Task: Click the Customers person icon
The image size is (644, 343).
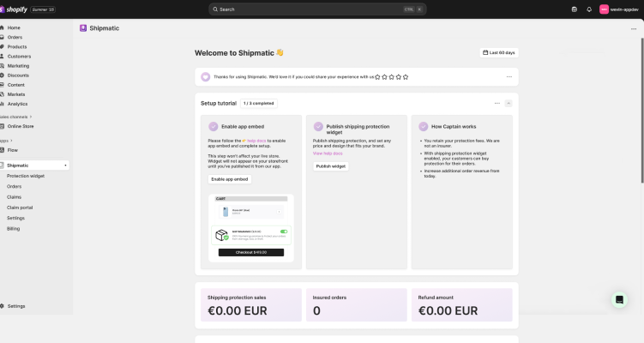Action: [2, 57]
